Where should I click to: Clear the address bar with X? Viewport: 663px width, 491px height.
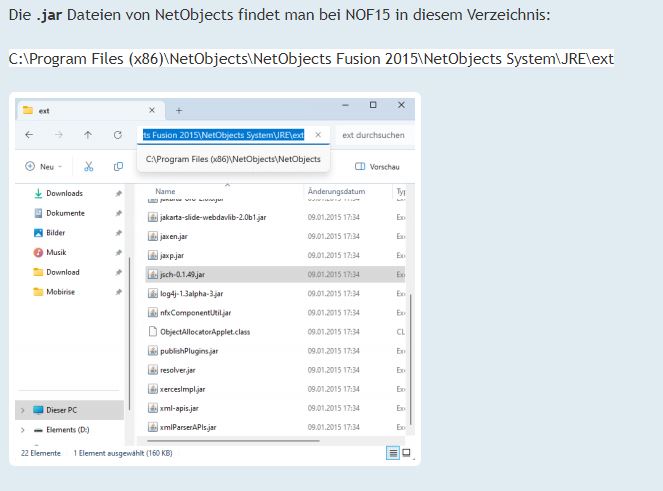(317, 134)
